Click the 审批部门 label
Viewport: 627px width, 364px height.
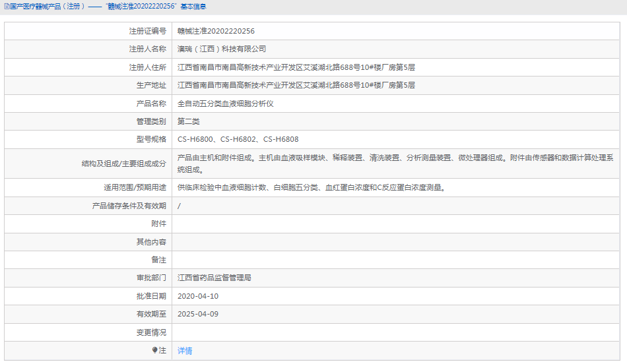click(x=151, y=278)
